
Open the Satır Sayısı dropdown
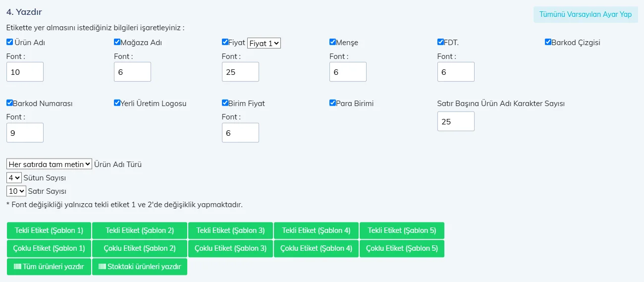tap(16, 191)
